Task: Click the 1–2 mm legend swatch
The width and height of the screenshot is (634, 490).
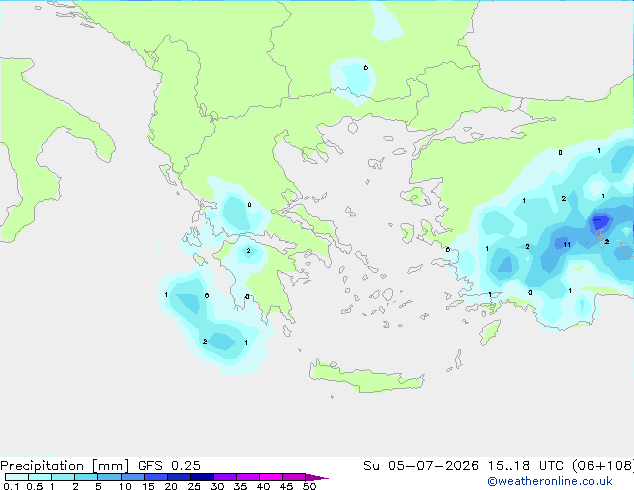Action: pos(63,477)
